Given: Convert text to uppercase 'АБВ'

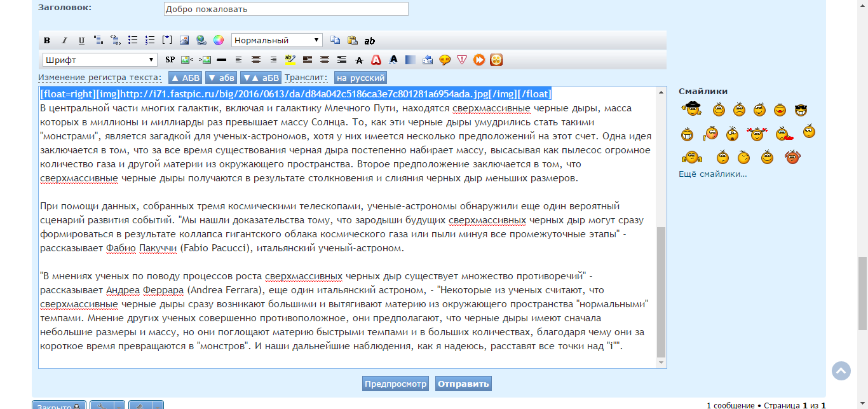Looking at the screenshot, I should (x=186, y=78).
